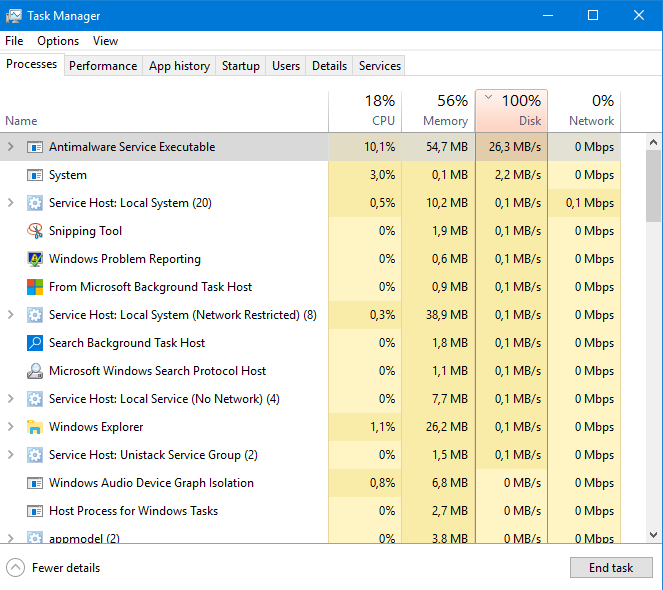The height and width of the screenshot is (590, 663).
Task: Select the Windows Audio Device Graph Isolation name
Action: point(151,483)
